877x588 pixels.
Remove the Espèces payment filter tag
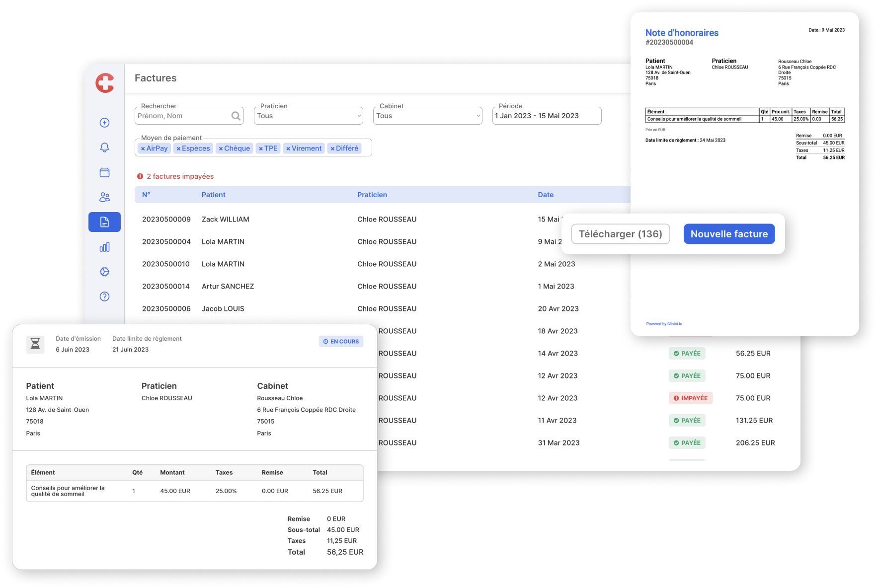(178, 148)
